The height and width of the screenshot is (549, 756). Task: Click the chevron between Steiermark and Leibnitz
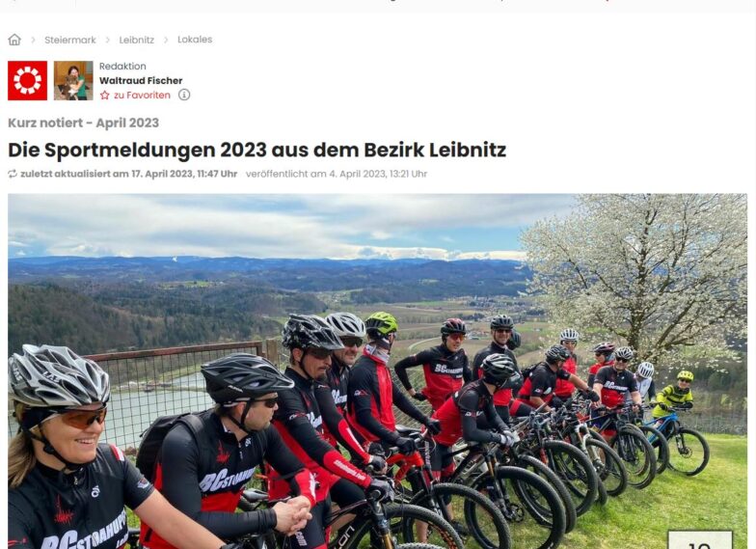coord(108,41)
